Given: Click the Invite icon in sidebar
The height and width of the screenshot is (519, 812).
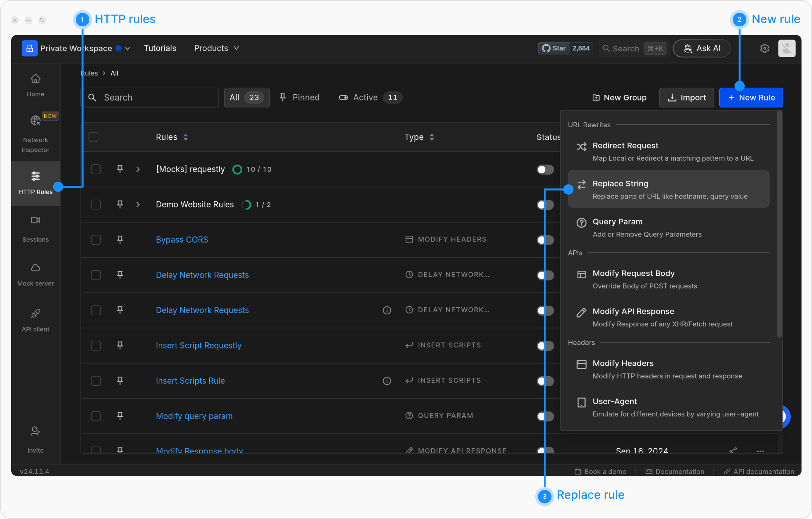Looking at the screenshot, I should point(36,432).
